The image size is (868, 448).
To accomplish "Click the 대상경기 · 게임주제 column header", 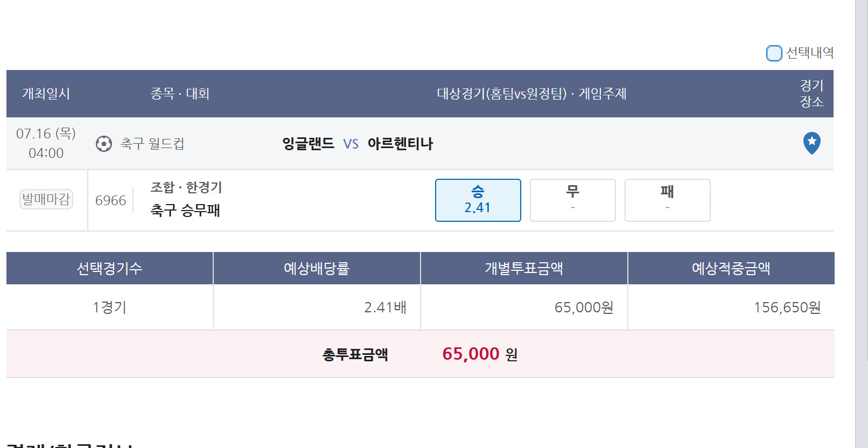I will 531,94.
